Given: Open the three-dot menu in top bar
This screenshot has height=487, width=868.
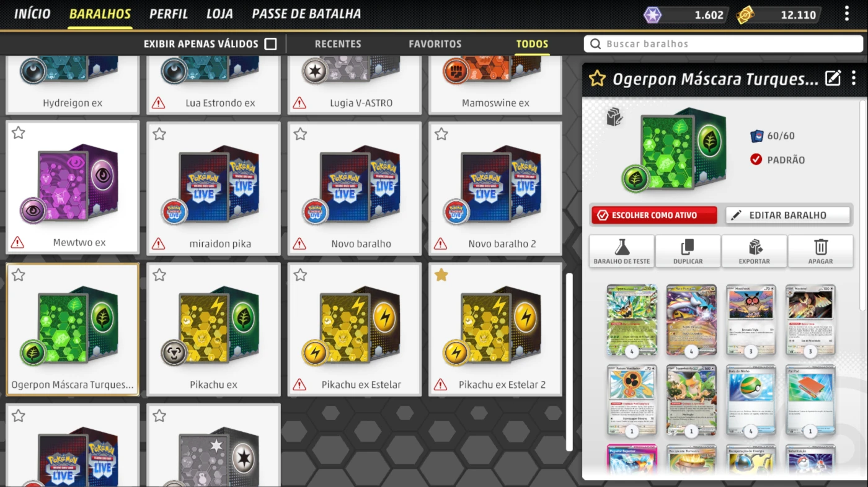Looking at the screenshot, I should (x=847, y=14).
